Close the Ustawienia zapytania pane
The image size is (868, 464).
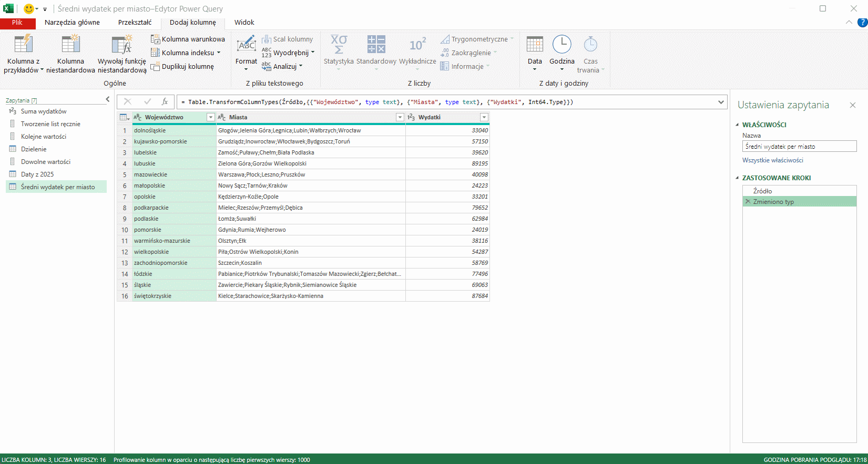pos(853,105)
